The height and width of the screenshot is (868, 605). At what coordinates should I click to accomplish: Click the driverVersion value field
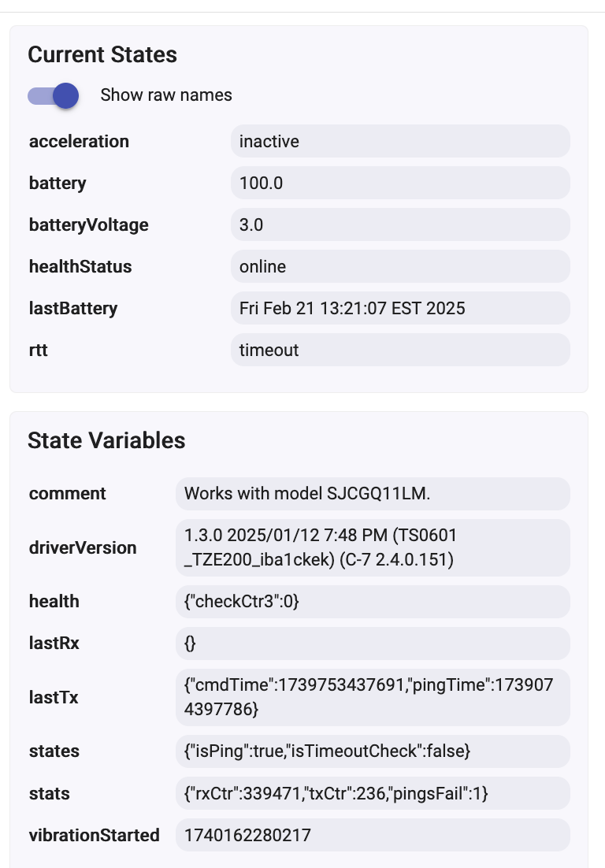pos(372,547)
